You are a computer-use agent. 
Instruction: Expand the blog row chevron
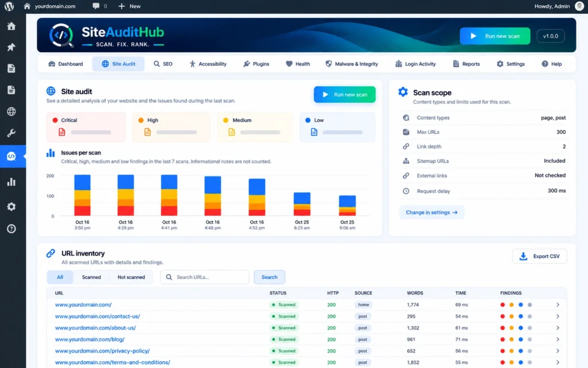point(558,339)
